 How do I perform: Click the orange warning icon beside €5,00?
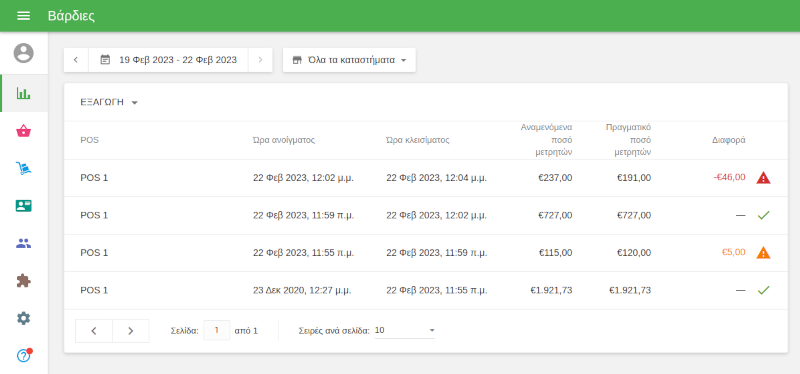[x=763, y=253]
